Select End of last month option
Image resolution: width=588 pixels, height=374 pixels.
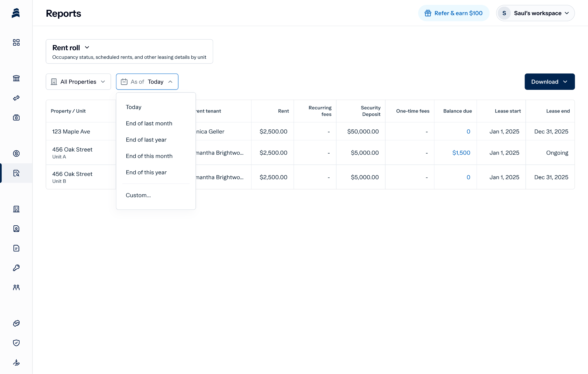click(x=149, y=123)
